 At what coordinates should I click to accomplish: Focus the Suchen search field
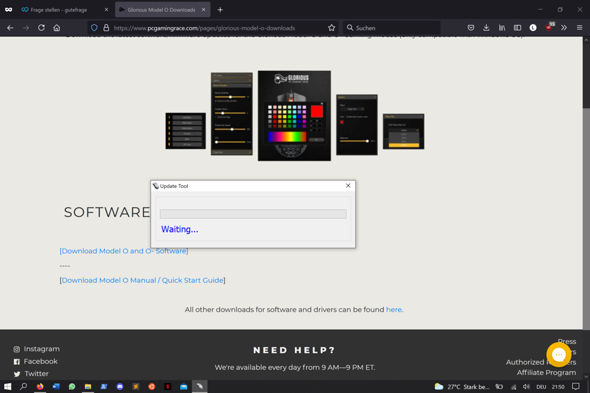pyautogui.click(x=391, y=28)
